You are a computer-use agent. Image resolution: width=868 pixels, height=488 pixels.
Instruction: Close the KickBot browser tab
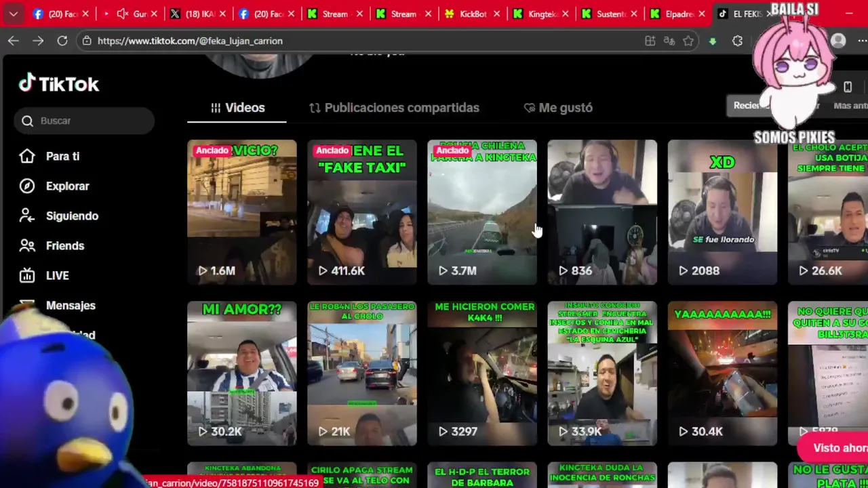click(496, 14)
